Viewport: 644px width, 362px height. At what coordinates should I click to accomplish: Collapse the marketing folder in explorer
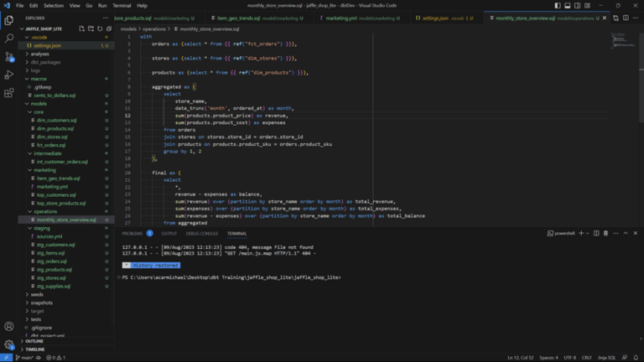(x=45, y=170)
